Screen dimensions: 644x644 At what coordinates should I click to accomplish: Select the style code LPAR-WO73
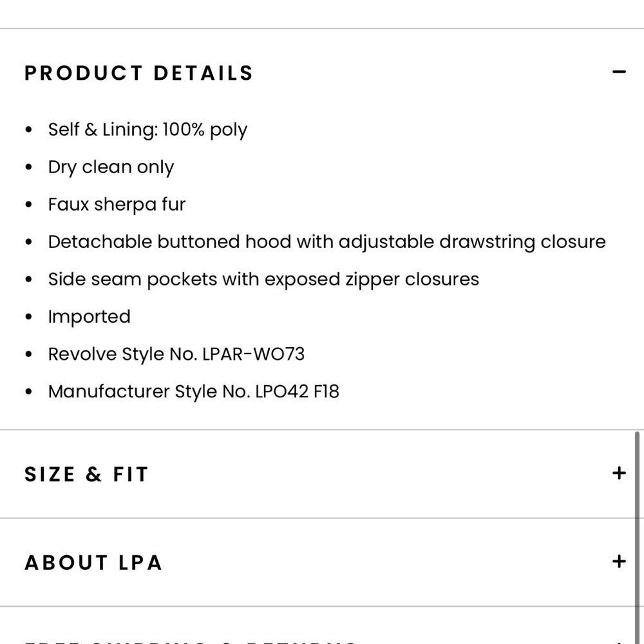[253, 354]
